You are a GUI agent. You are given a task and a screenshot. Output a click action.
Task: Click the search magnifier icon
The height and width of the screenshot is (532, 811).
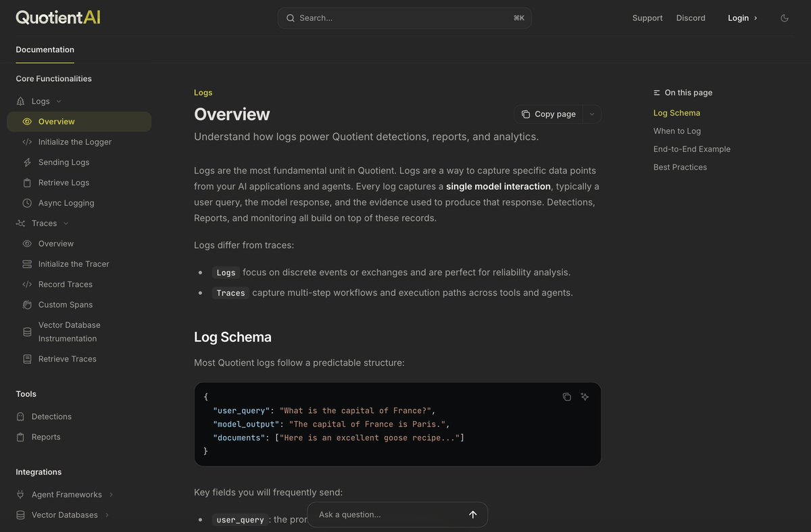(290, 18)
